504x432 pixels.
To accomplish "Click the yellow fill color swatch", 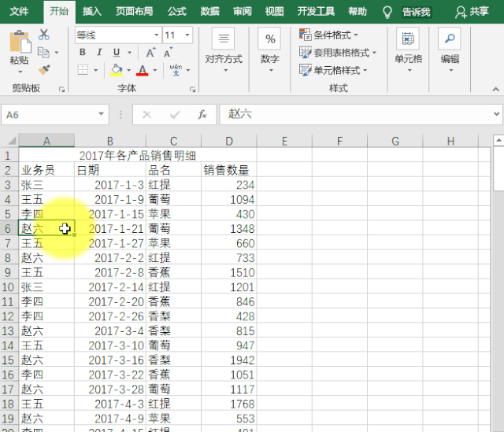I will click(117, 70).
